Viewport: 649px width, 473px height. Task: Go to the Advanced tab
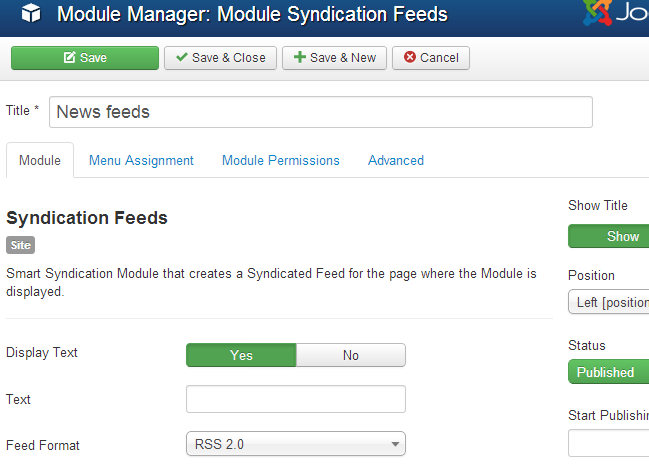396,160
